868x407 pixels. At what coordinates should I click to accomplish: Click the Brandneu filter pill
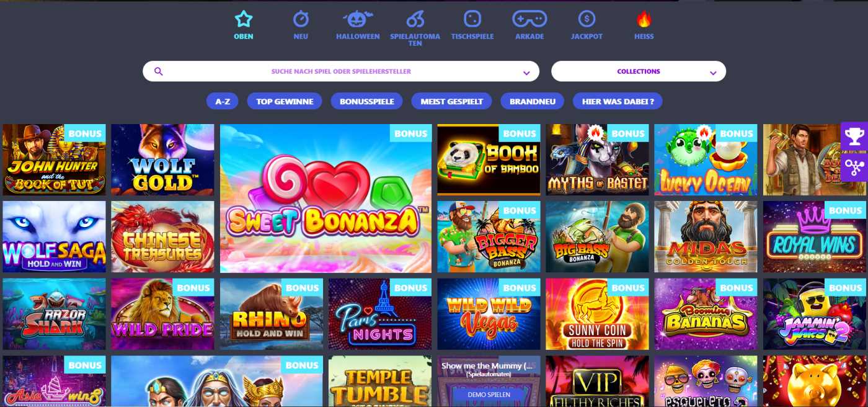click(x=533, y=101)
